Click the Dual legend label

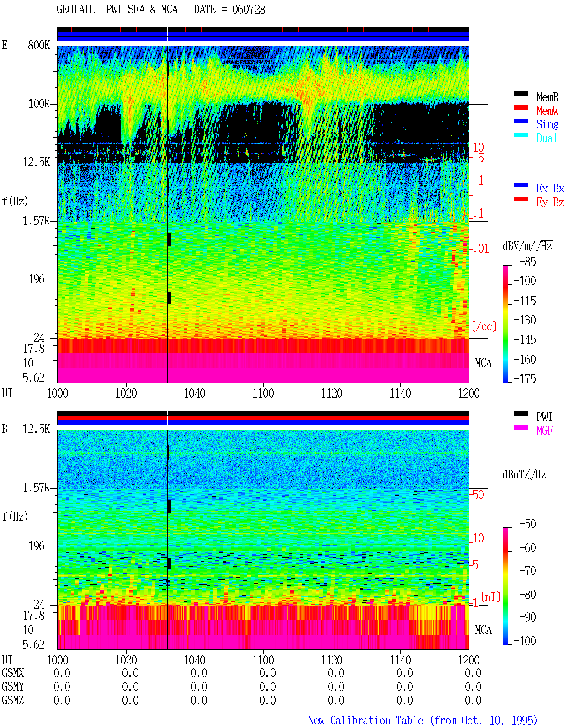548,138
